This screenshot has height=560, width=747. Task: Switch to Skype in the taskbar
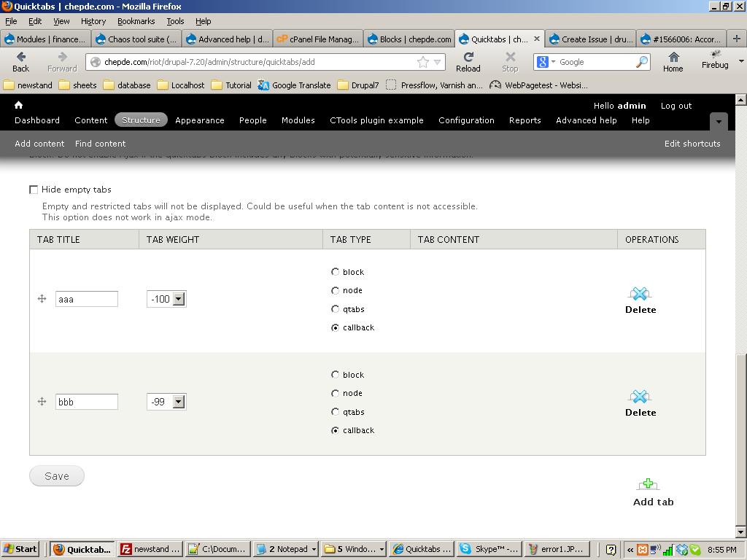point(489,549)
